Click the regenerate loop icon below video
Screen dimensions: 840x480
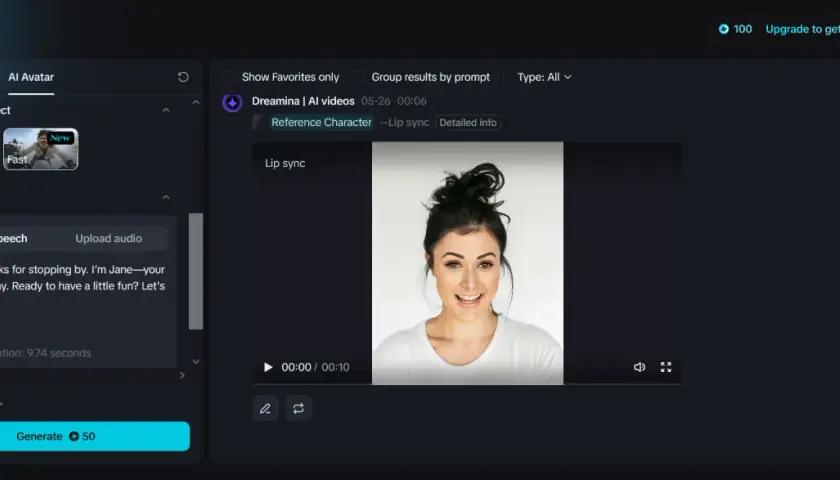[298, 408]
